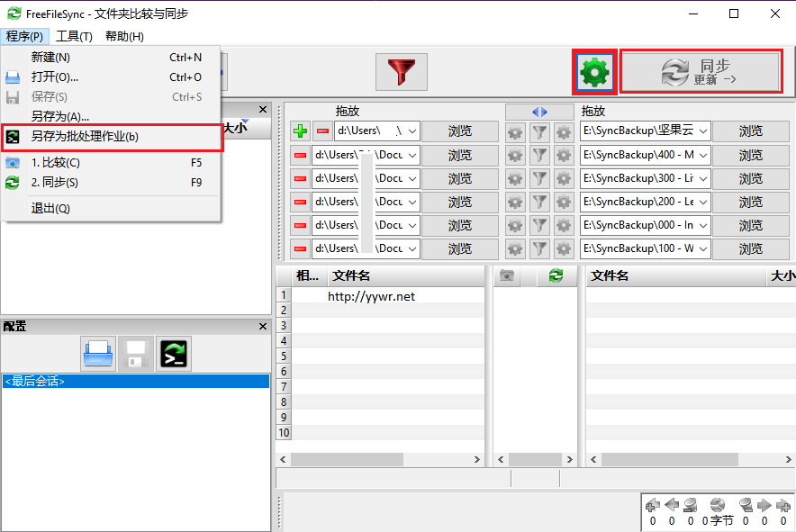The width and height of the screenshot is (796, 532).
Task: Click the 相... column header
Action: [309, 275]
